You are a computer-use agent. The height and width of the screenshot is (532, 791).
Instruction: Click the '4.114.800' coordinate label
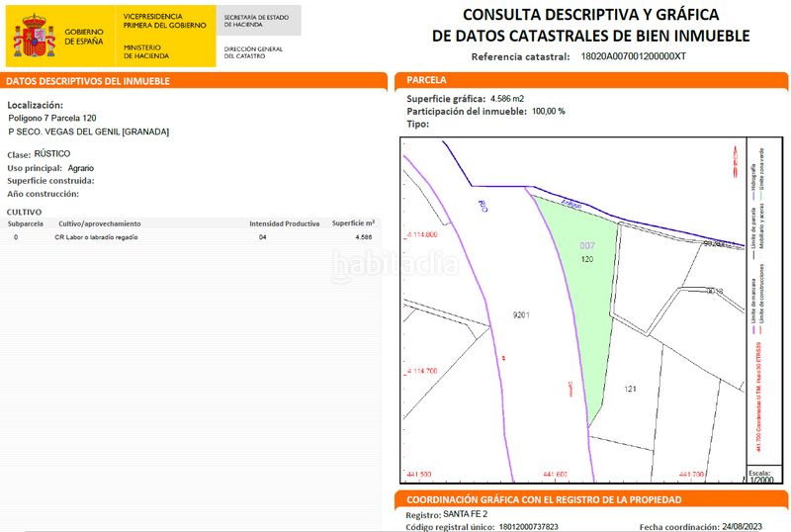(x=422, y=234)
